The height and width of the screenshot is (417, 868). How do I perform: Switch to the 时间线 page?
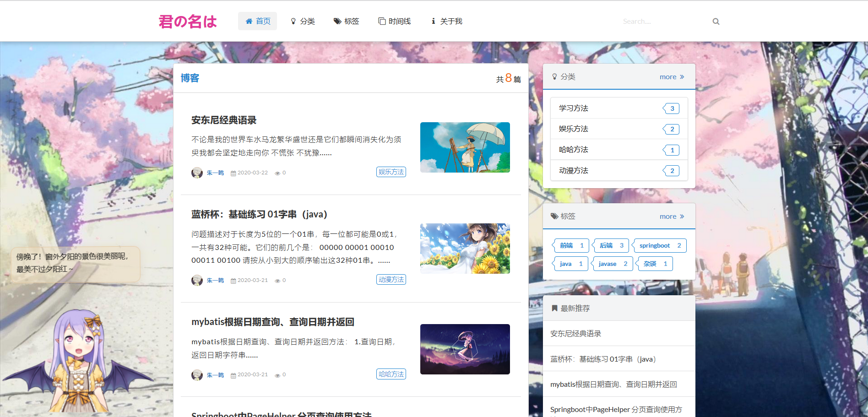tap(399, 21)
